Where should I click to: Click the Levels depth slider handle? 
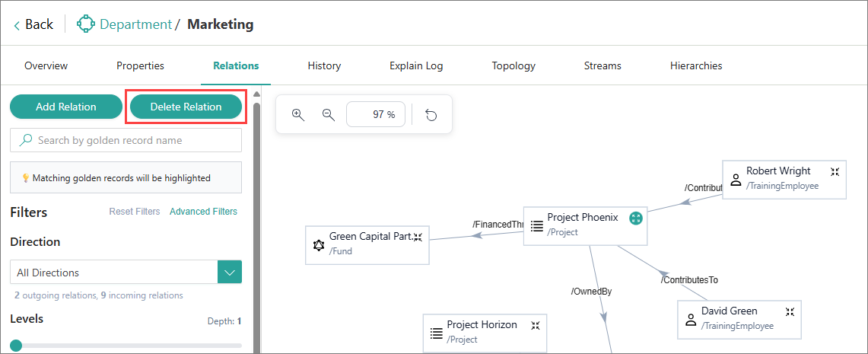point(16,346)
